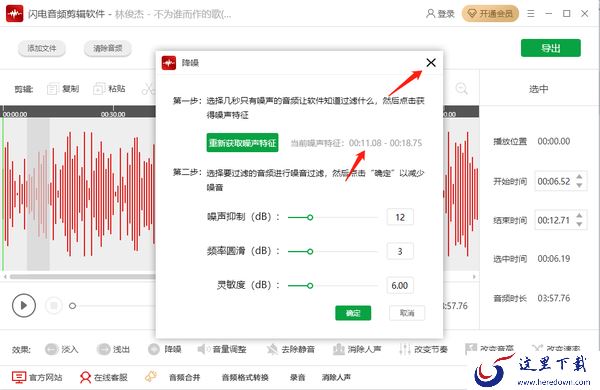Image resolution: width=600 pixels, height=390 pixels.
Task: Increase 结束时间 with the up arrow
Action: 579,215
